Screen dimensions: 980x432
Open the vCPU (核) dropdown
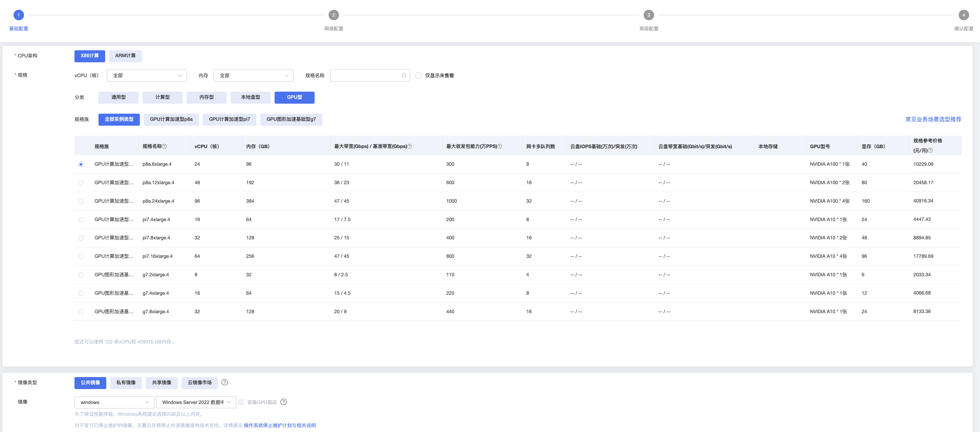coord(147,75)
